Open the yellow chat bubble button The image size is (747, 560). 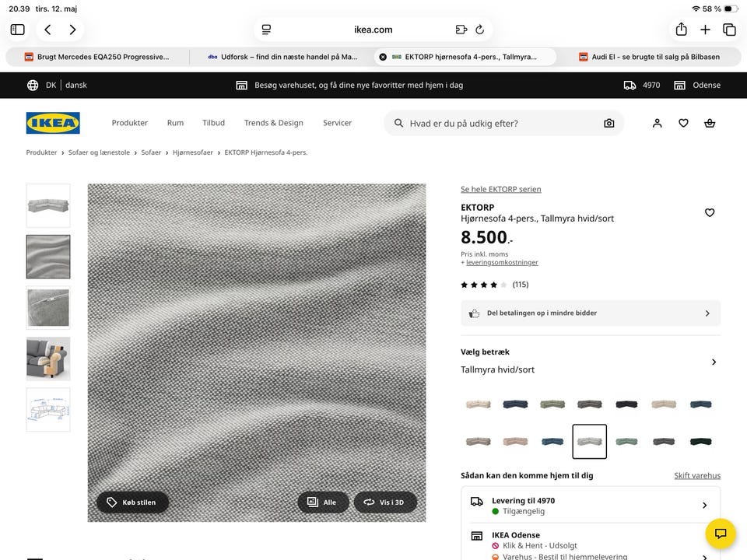pos(721,534)
